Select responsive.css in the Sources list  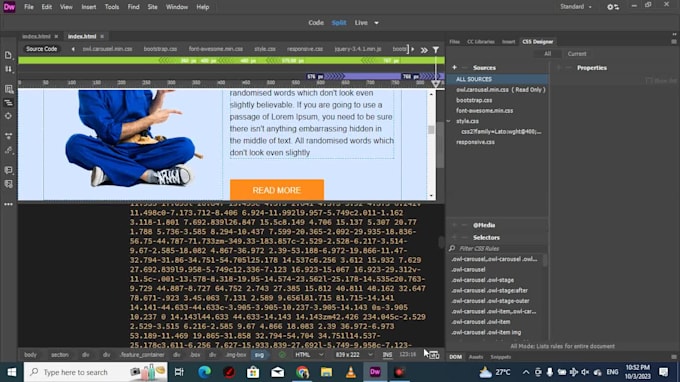click(475, 142)
